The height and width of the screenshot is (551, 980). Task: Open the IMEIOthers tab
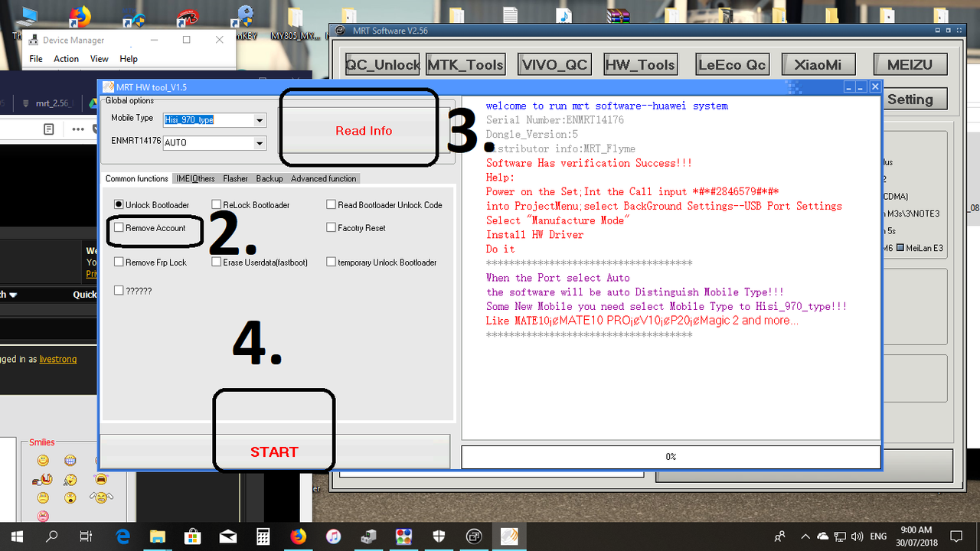(x=196, y=178)
